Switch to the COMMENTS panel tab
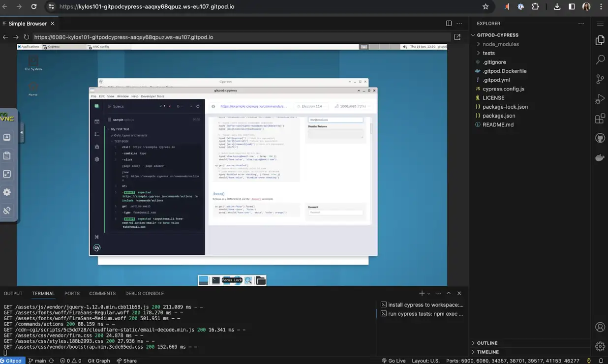 [x=102, y=293]
